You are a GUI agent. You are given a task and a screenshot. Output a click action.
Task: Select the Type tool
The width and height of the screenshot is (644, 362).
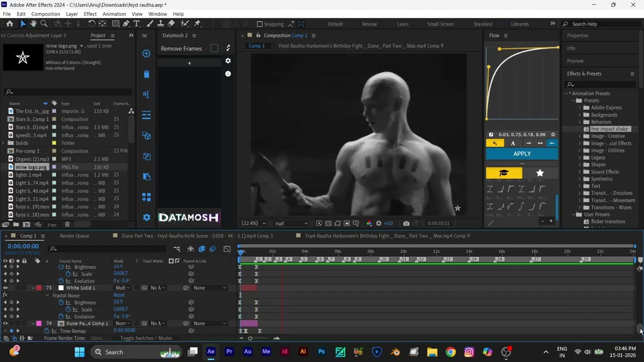coord(137,24)
